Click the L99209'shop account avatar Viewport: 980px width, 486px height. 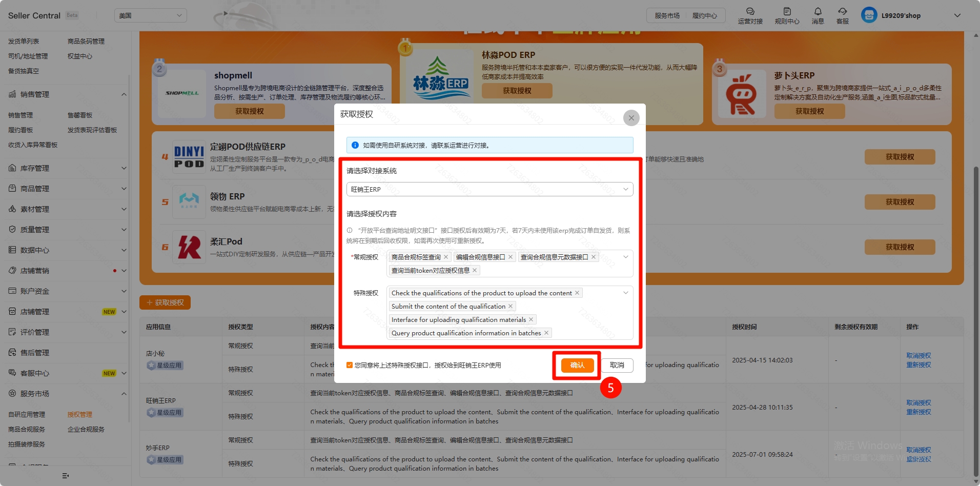point(869,15)
